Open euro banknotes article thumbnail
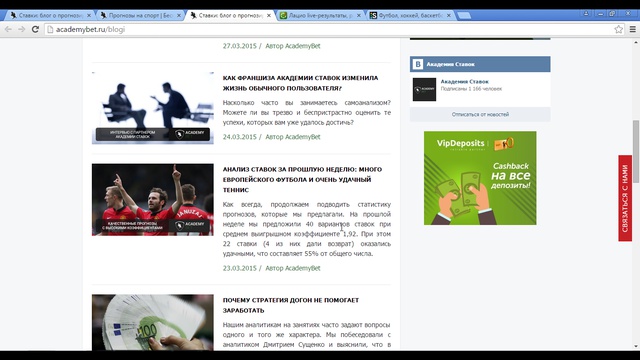 click(x=153, y=322)
